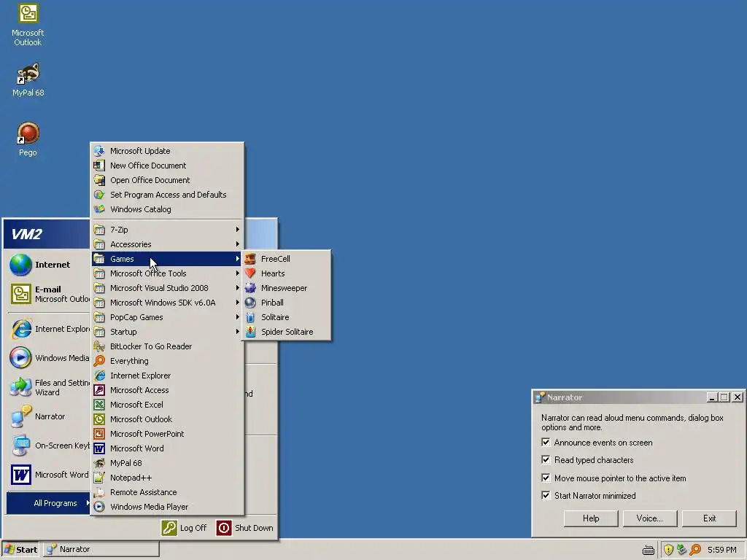The height and width of the screenshot is (560, 747).
Task: Open Set Program Access and Defaults
Action: 167,195
